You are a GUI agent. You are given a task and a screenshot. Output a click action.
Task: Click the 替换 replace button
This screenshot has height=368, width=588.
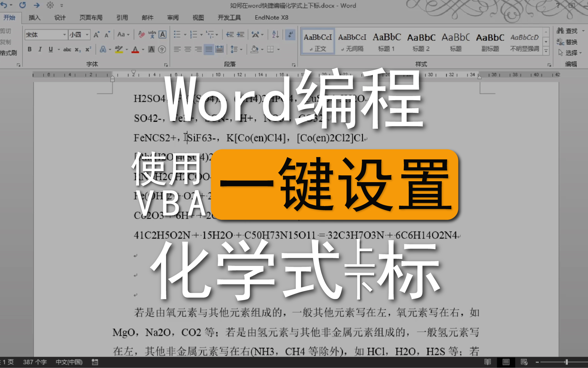coord(567,42)
